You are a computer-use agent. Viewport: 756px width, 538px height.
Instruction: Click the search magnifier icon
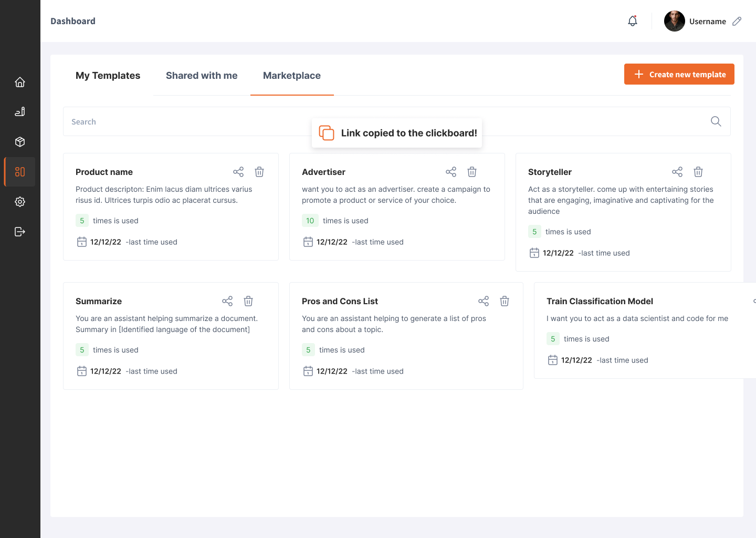click(x=716, y=121)
